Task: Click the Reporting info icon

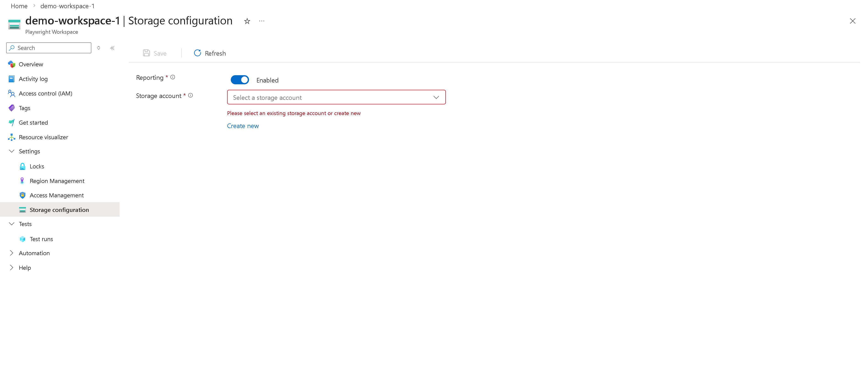Action: pyautogui.click(x=172, y=77)
